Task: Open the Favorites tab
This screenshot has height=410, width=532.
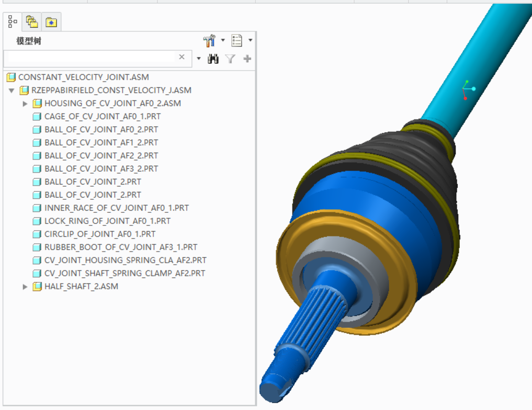Action: tap(51, 22)
